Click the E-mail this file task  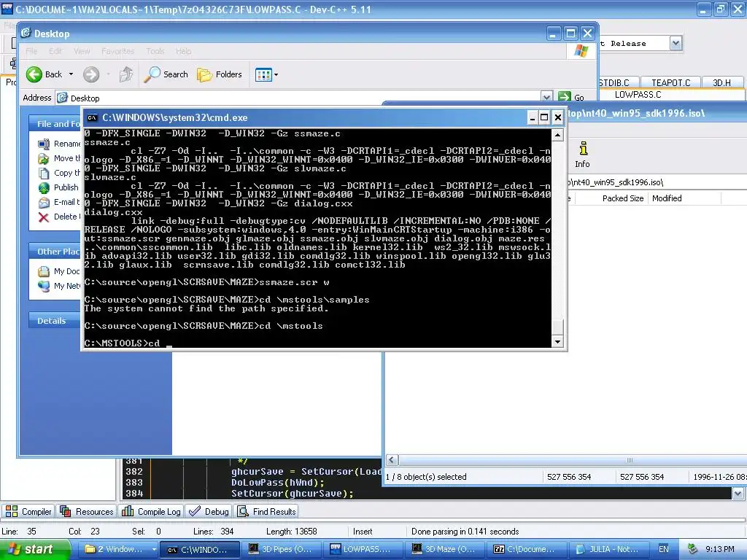click(66, 202)
